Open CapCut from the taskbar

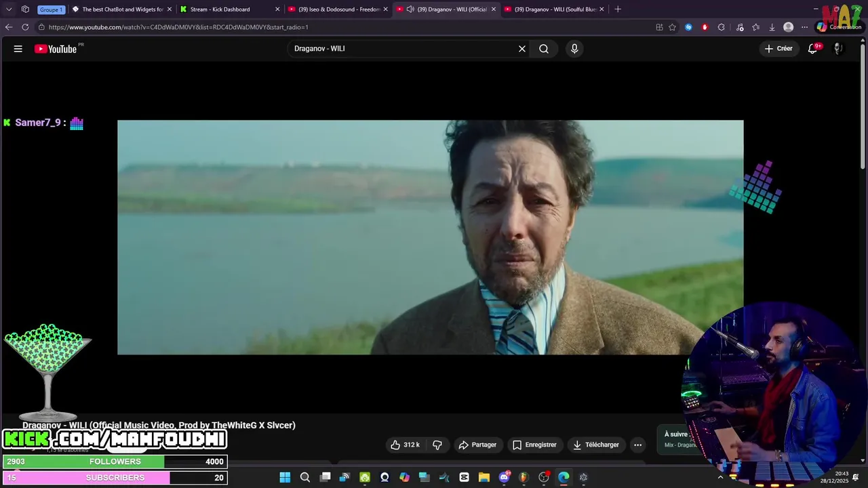coord(464,477)
